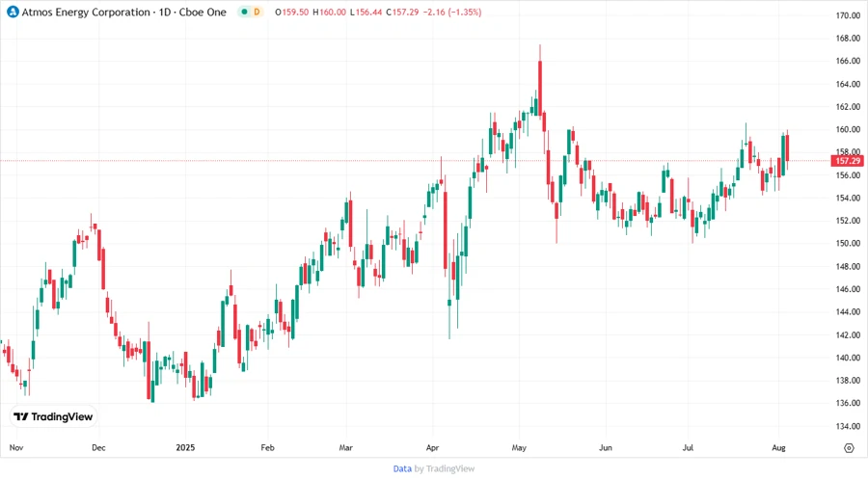This screenshot has width=868, height=480.
Task: Click the close value C157.29
Action: pyautogui.click(x=402, y=12)
